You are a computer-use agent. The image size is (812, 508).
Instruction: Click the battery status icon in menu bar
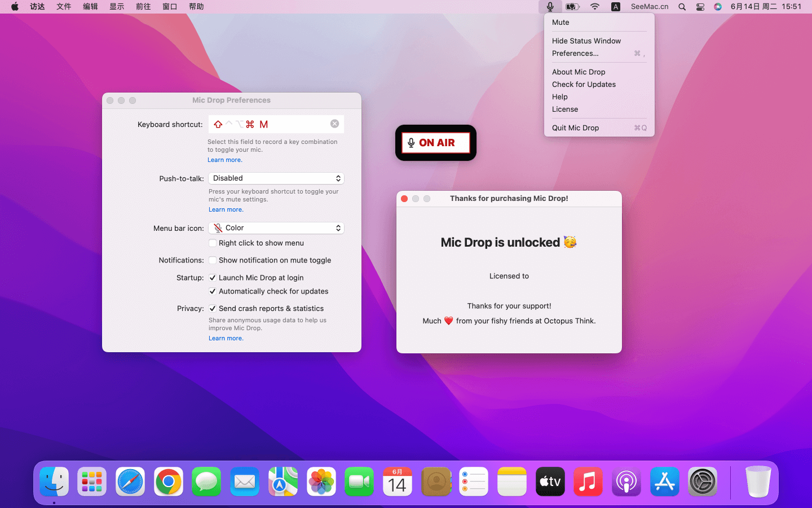pyautogui.click(x=572, y=7)
